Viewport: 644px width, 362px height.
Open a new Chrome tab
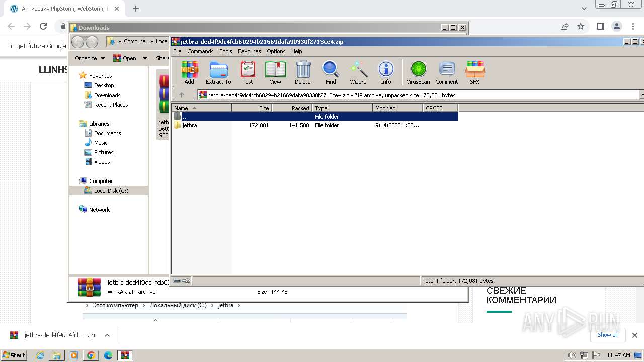[135, 9]
